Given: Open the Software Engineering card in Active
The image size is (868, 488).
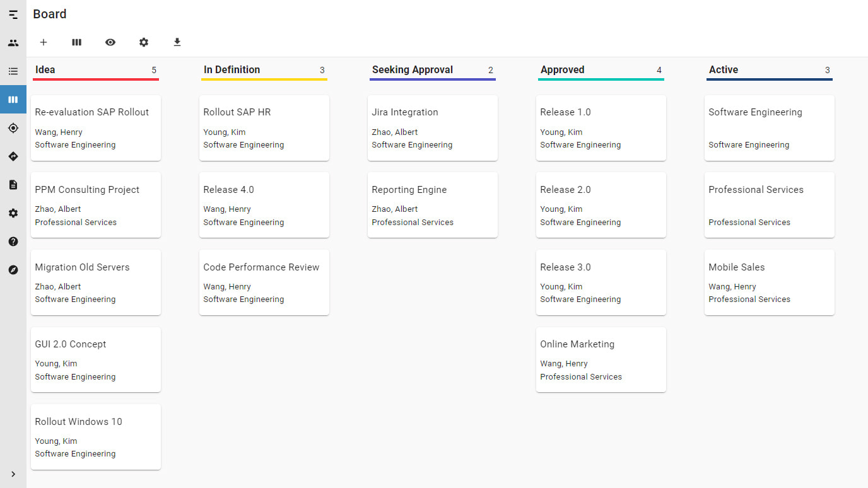Looking at the screenshot, I should pyautogui.click(x=770, y=128).
